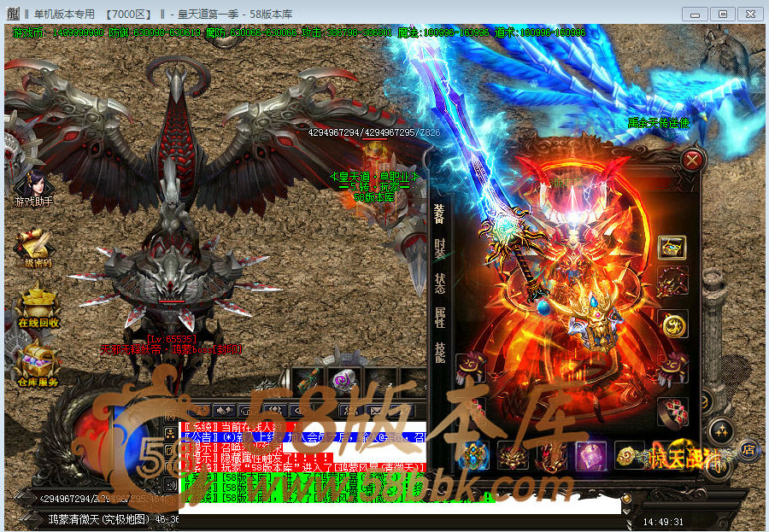The height and width of the screenshot is (532, 769).
Task: Switch to the 技能 skills tab
Action: click(x=439, y=352)
